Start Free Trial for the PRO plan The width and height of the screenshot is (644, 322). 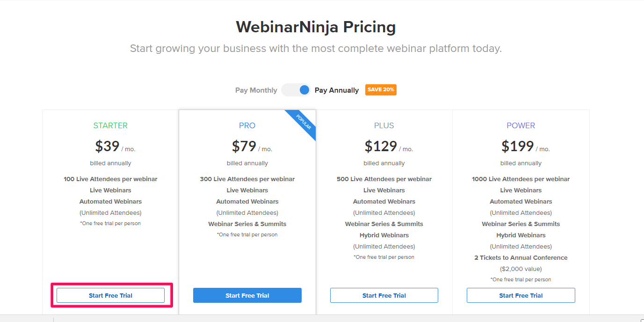point(247,295)
